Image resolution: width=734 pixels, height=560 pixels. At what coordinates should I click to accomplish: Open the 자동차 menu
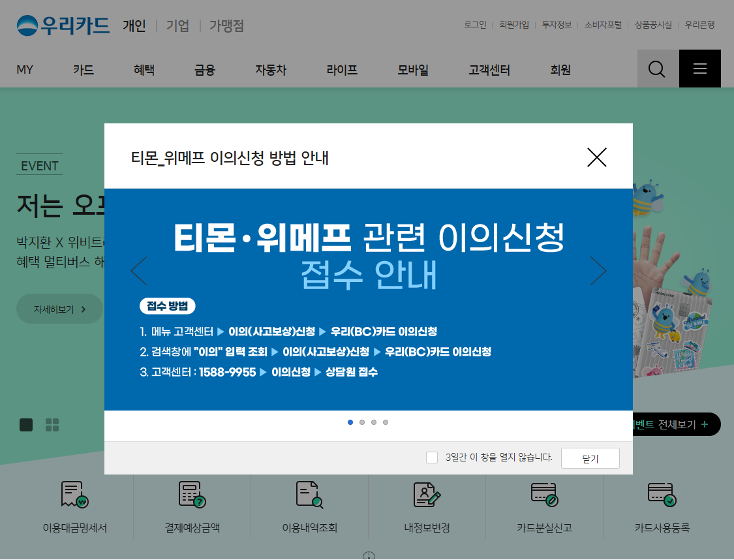pos(271,70)
